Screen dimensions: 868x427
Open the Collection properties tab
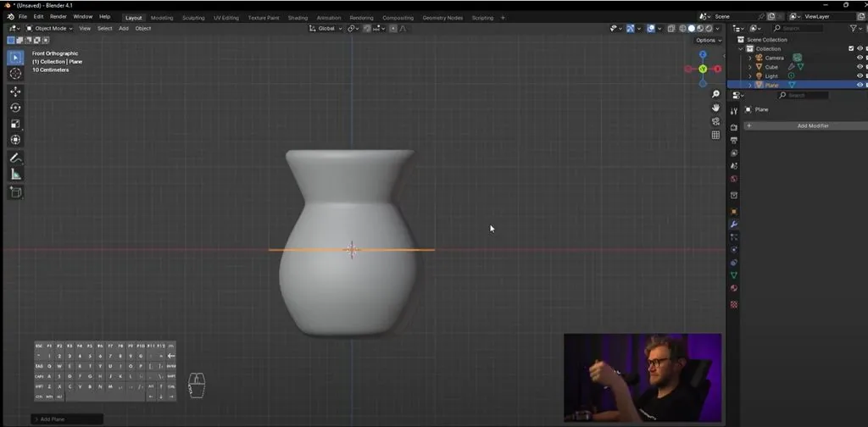(734, 195)
